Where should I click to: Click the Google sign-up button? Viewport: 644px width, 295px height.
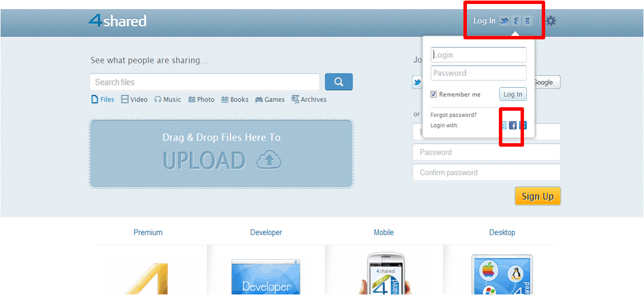(x=547, y=82)
